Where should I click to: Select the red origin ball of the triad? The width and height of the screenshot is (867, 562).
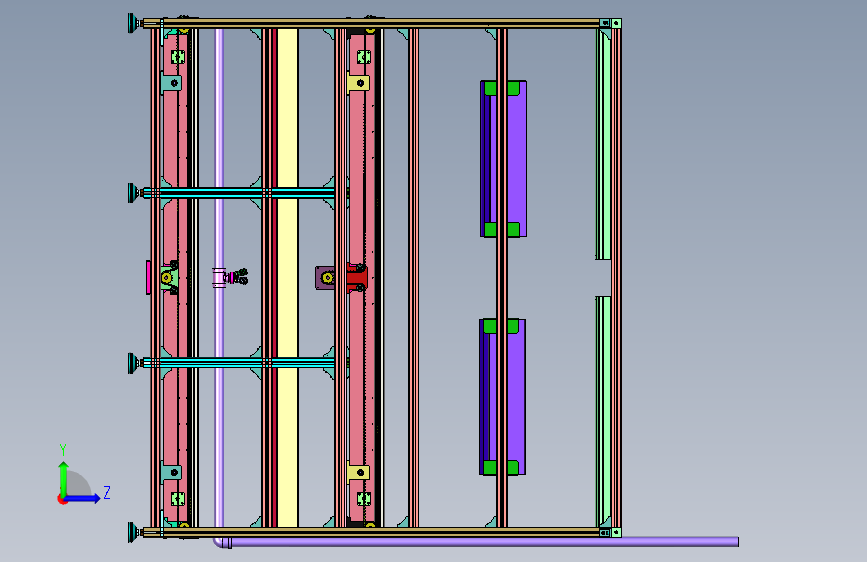62,499
